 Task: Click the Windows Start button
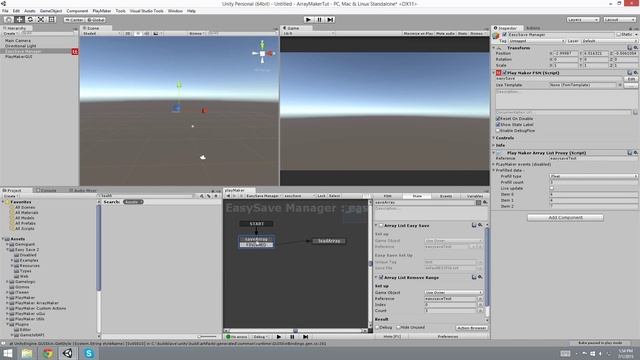7,353
